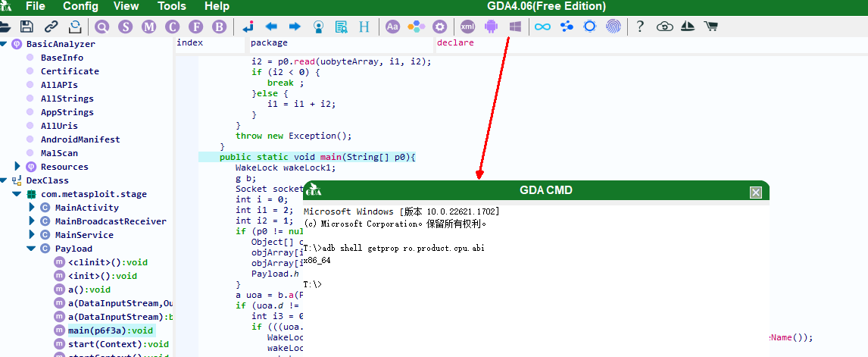868x357 pixels.
Task: Click the sailboat toolbar icon
Action: (688, 26)
